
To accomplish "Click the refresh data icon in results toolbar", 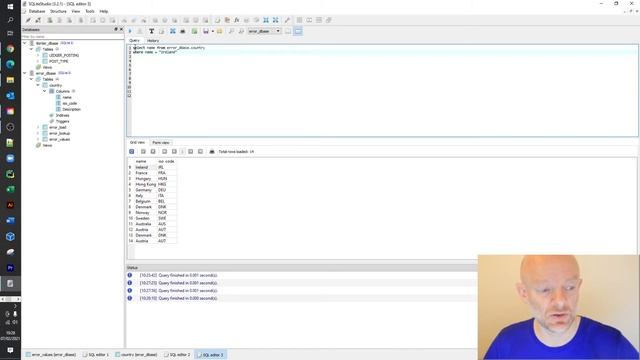I will pyautogui.click(x=132, y=151).
